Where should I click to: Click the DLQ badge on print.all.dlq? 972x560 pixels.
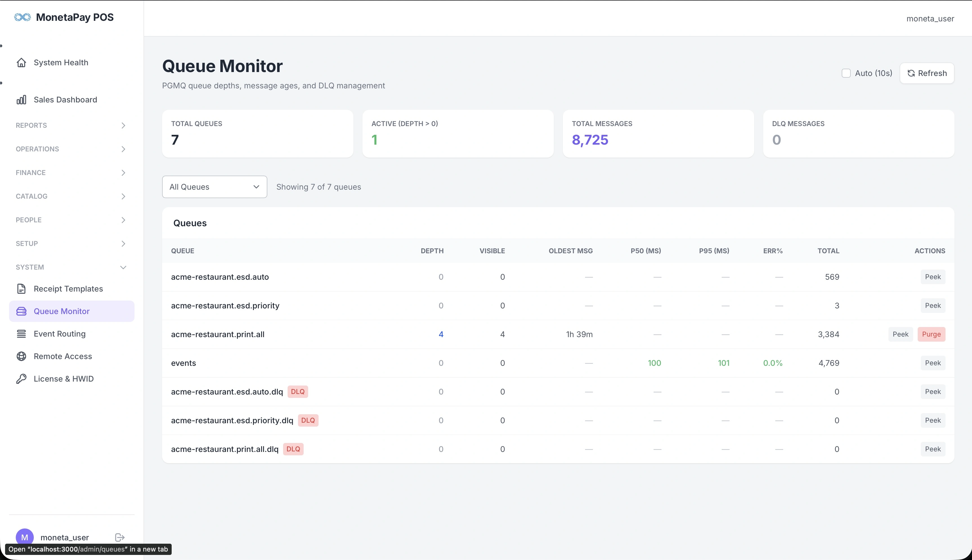tap(293, 449)
